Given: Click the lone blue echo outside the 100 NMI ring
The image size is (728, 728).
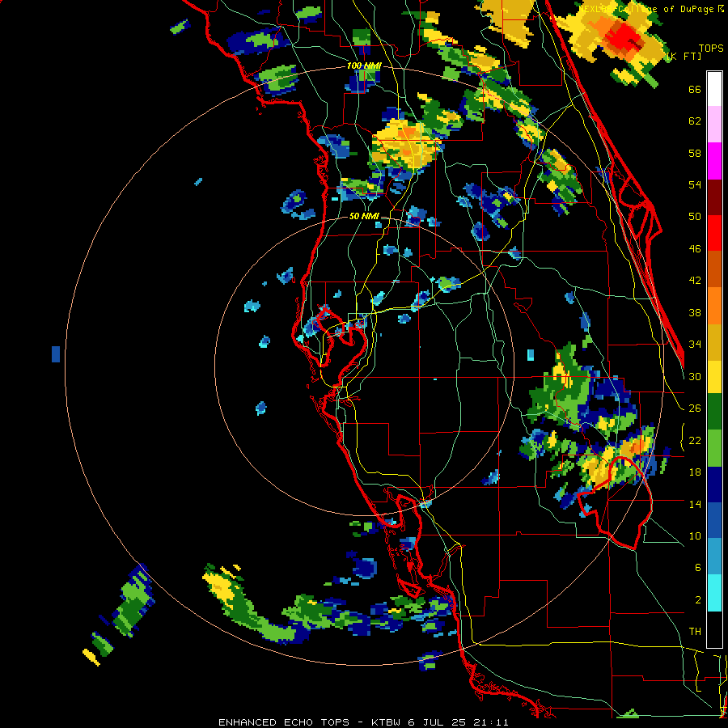Looking at the screenshot, I should point(56,353).
